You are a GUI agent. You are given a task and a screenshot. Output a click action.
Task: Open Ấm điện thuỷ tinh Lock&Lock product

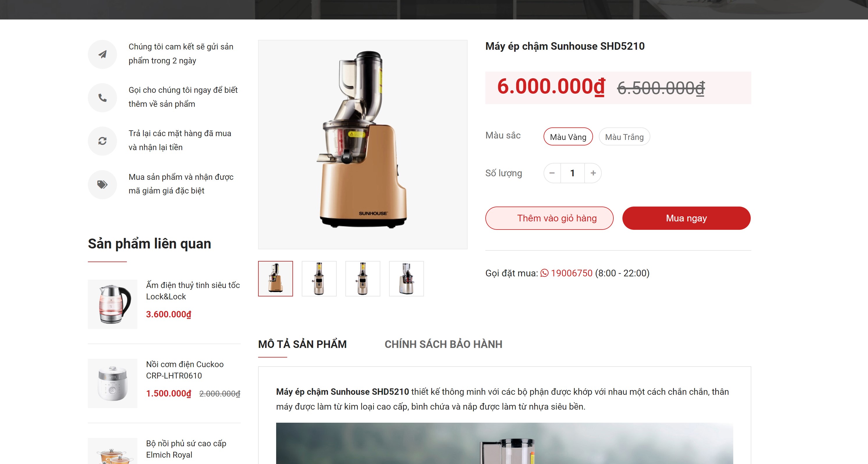tap(193, 290)
